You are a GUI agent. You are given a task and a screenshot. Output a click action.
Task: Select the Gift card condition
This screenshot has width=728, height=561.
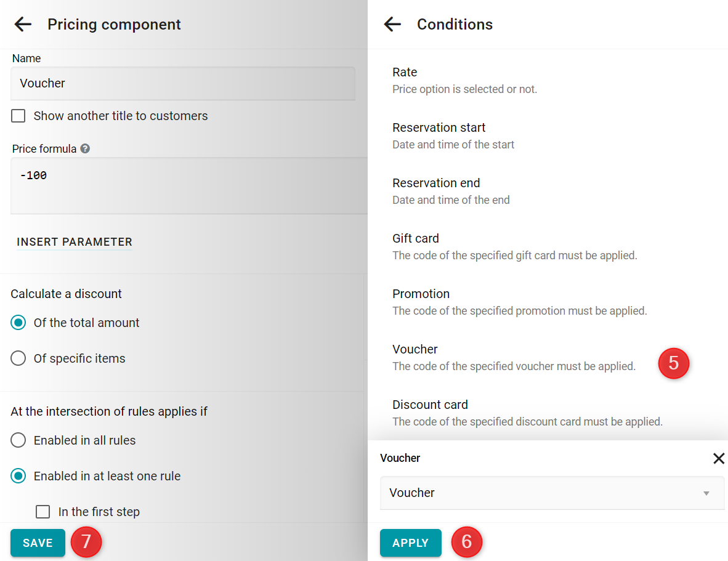point(514,247)
